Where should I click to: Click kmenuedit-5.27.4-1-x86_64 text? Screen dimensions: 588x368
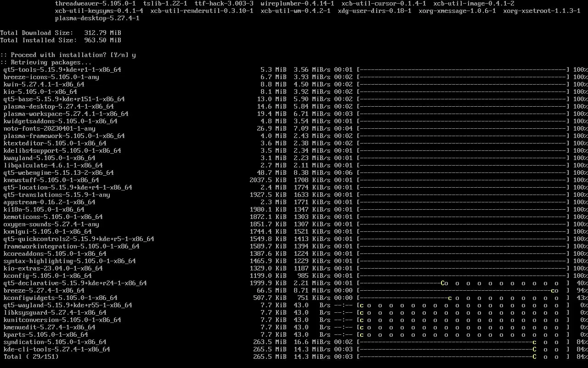50,327
